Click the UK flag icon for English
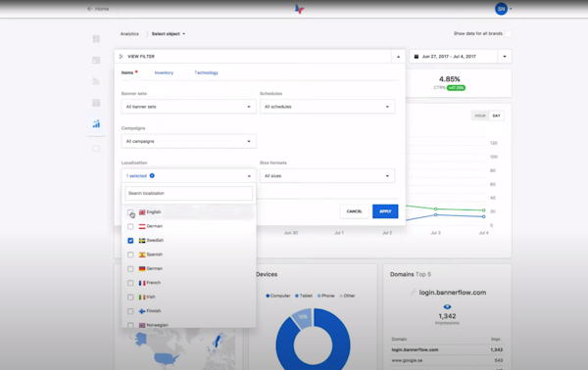The width and height of the screenshot is (588, 370). (x=142, y=212)
